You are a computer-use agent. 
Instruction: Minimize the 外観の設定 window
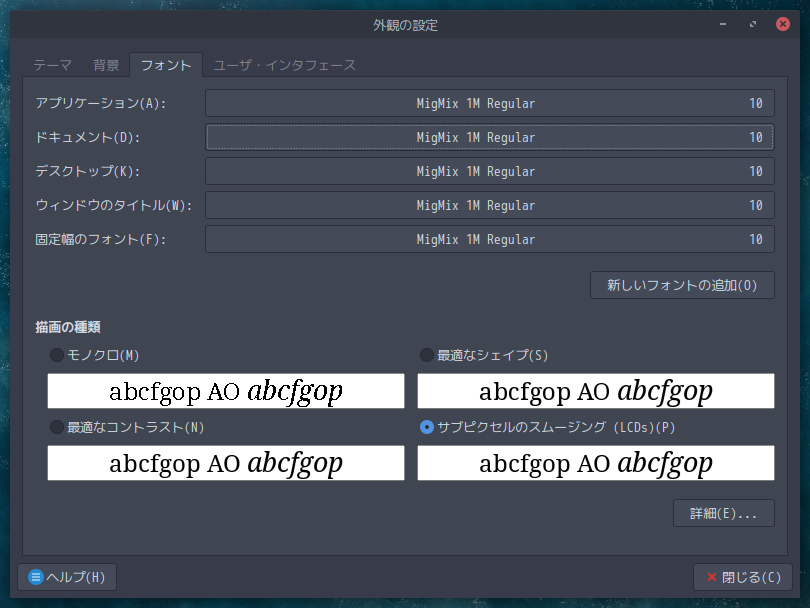[723, 24]
